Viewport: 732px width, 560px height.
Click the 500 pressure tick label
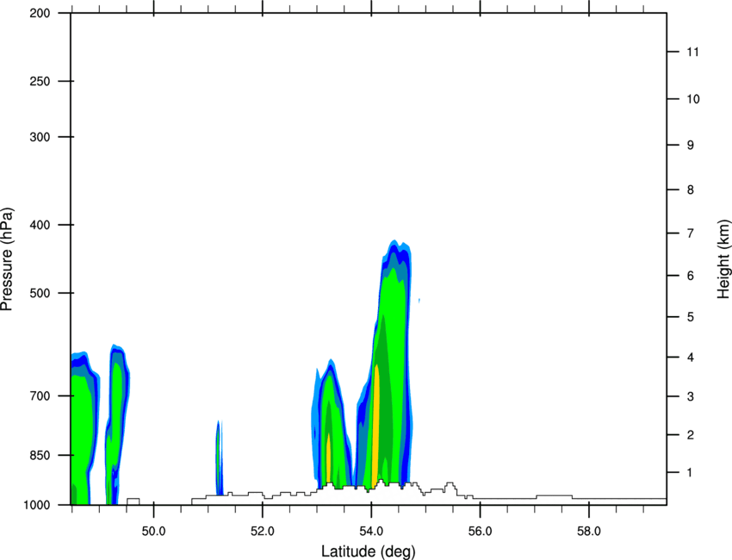40,293
